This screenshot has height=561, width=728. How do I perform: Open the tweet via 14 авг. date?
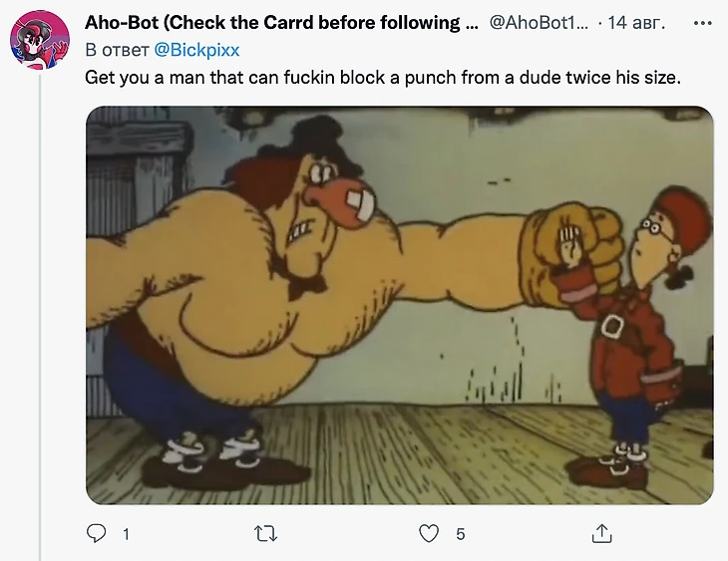(x=636, y=22)
